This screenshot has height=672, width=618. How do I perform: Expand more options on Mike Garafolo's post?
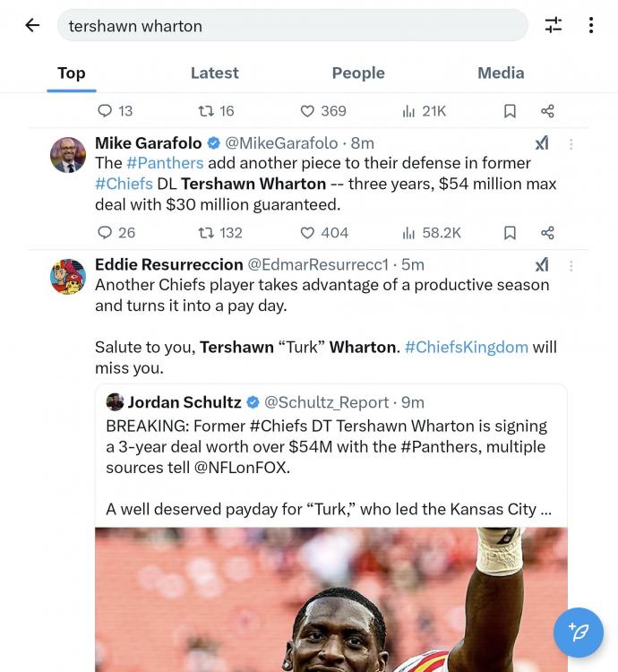click(x=571, y=143)
